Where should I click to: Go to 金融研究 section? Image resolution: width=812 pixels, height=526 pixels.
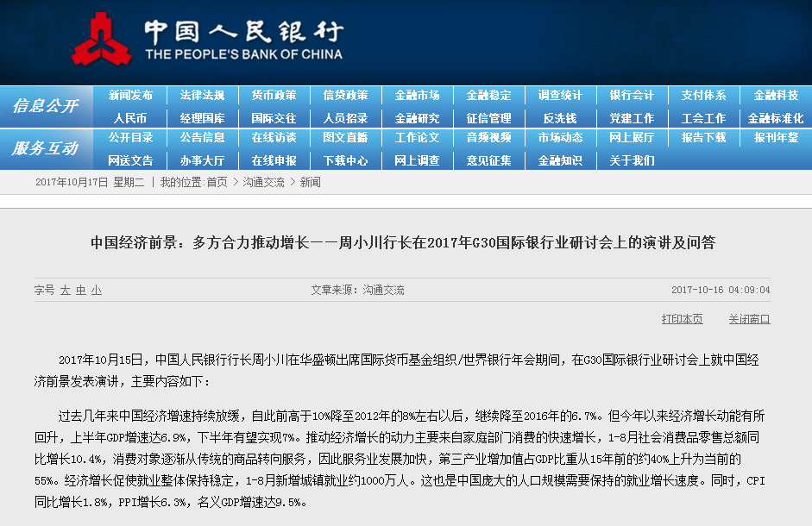[x=417, y=118]
